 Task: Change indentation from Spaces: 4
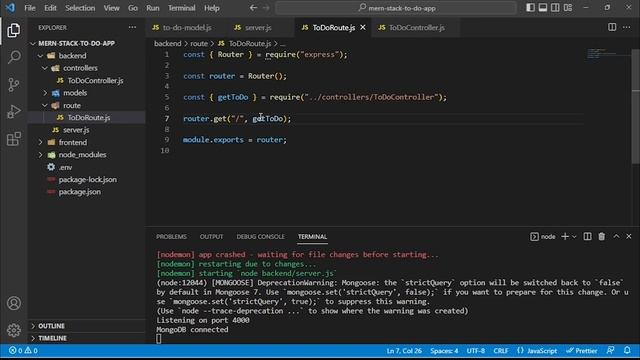coord(444,351)
